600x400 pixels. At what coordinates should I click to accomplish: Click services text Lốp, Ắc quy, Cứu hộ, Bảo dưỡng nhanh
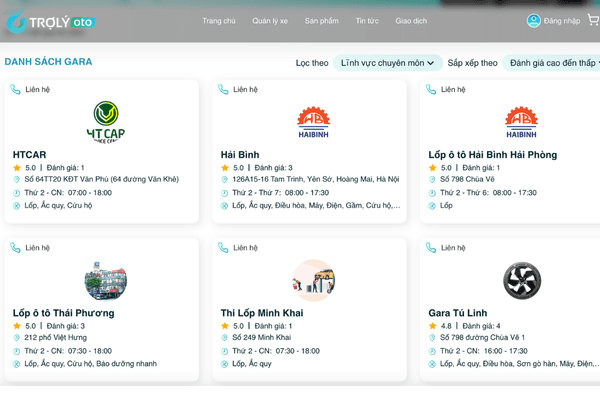(x=91, y=364)
